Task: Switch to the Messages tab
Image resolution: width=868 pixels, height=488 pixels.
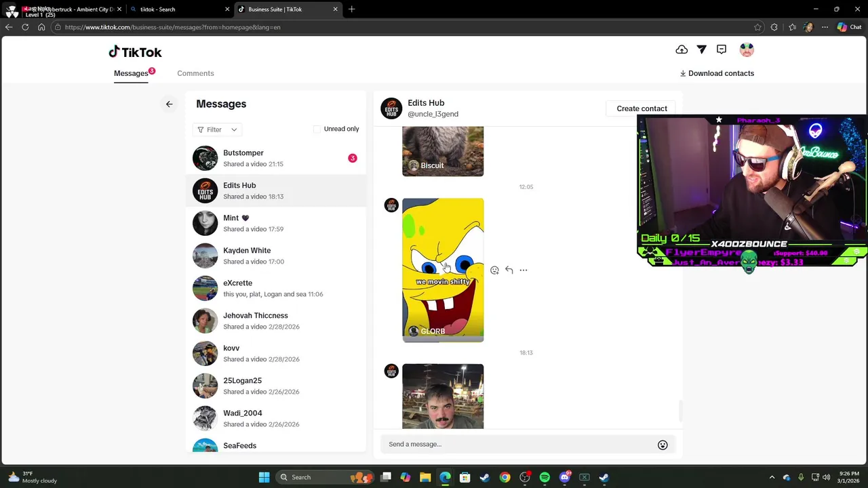Action: point(131,73)
